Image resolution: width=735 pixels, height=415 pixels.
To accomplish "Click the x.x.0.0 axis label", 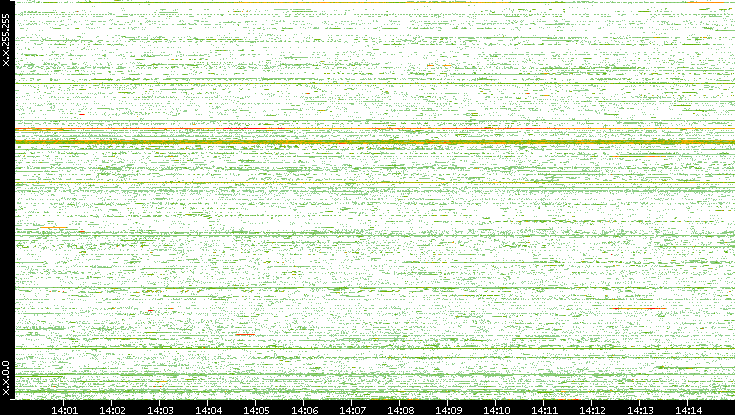I will point(6,378).
